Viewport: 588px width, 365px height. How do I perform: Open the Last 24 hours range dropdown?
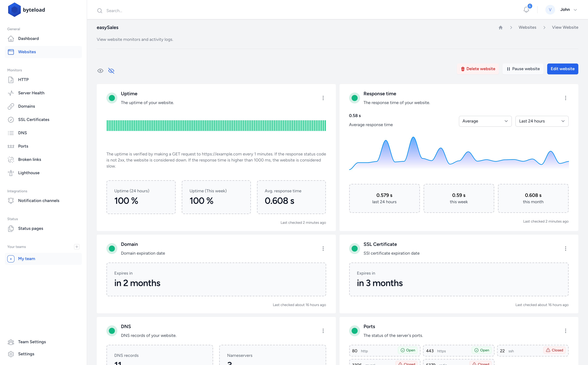[x=542, y=121]
